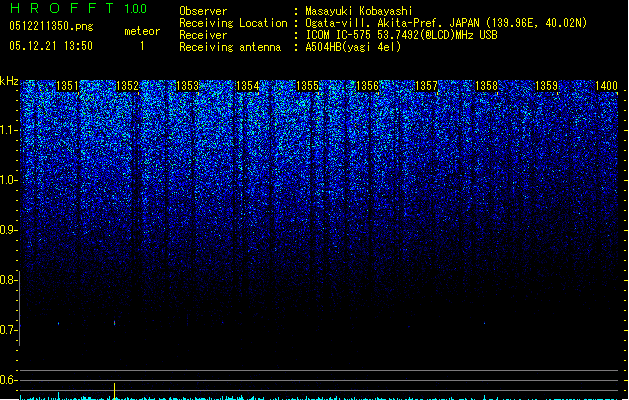The image size is (629, 400).
Task: Click the 0.6 kHz axis label
Action: click(x=8, y=380)
